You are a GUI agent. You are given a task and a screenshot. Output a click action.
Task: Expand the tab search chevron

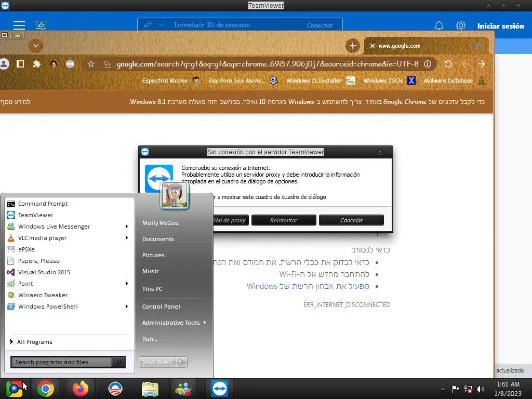(x=36, y=46)
